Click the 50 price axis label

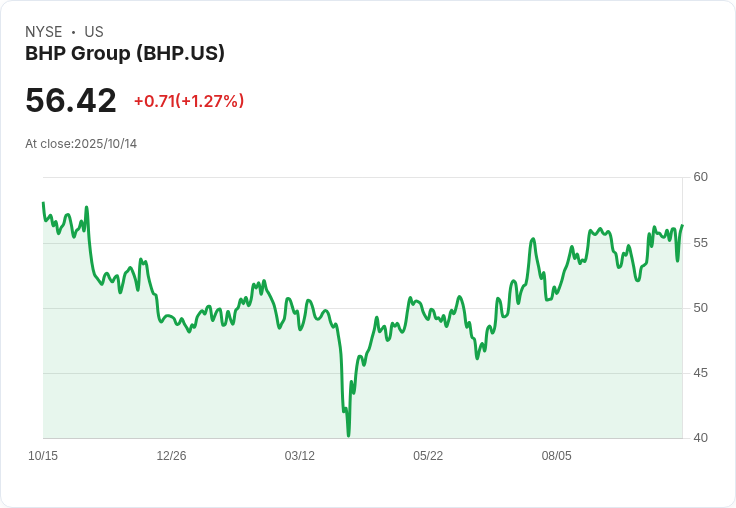(701, 307)
